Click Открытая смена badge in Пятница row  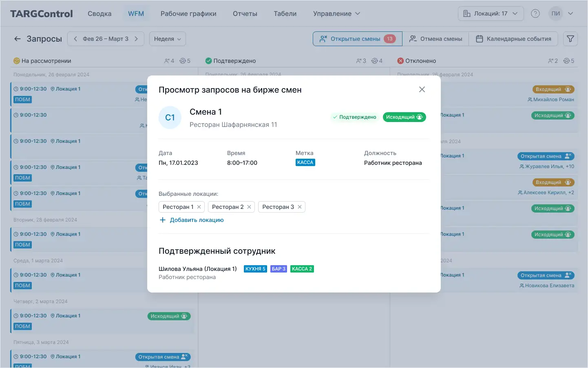point(163,357)
